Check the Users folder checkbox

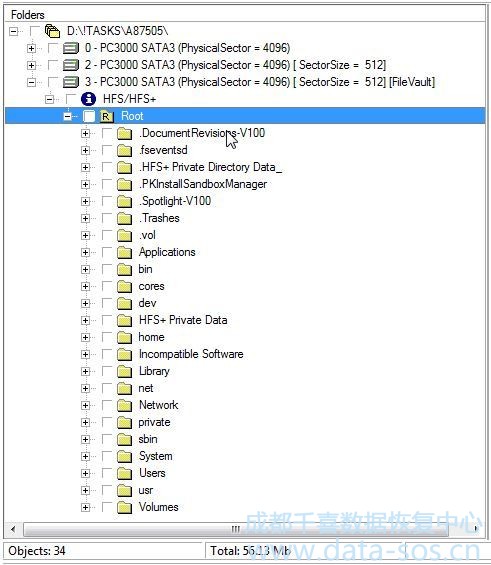pos(107,473)
